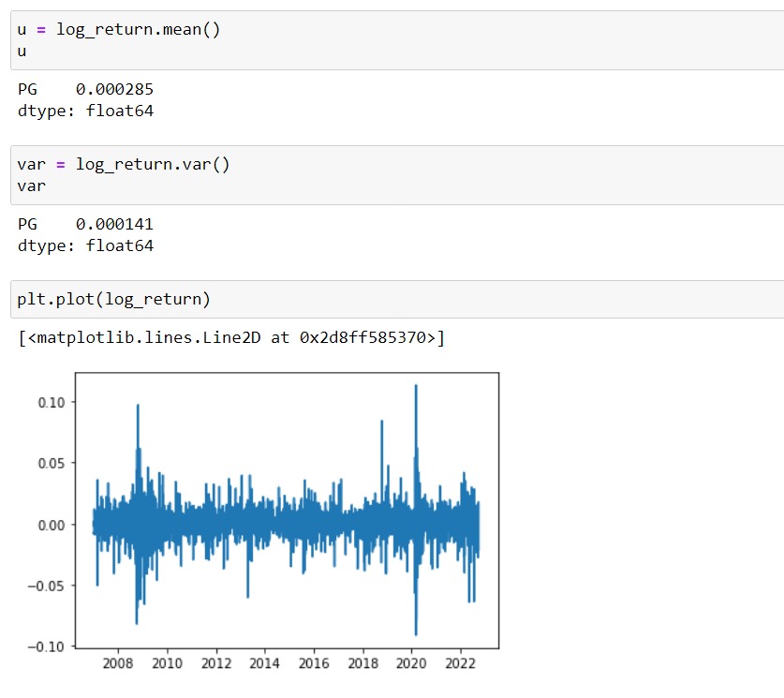Click 'dtype: float64' under the mean output
The width and height of the screenshot is (784, 698).
[85, 111]
